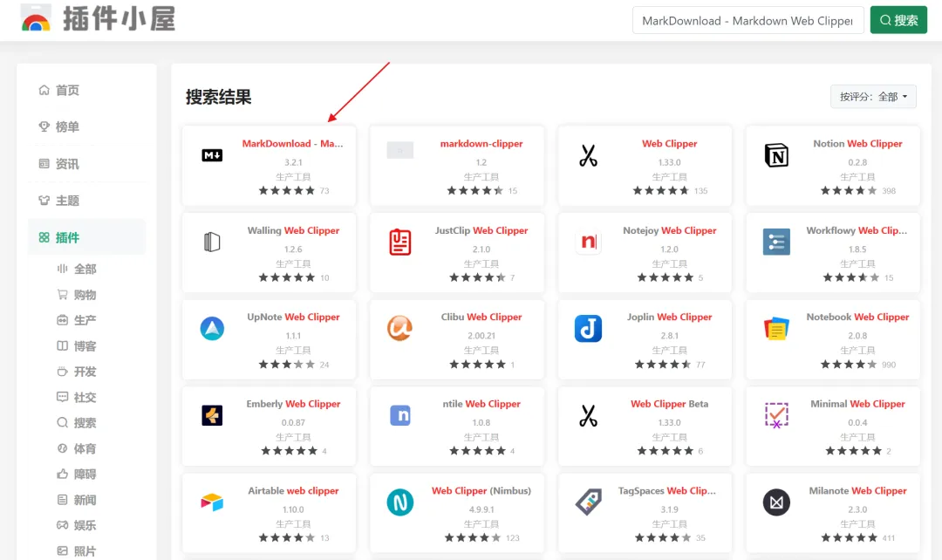Click the Joplin Web Clipper icon
Viewport: 942px width, 560px height.
pos(588,329)
